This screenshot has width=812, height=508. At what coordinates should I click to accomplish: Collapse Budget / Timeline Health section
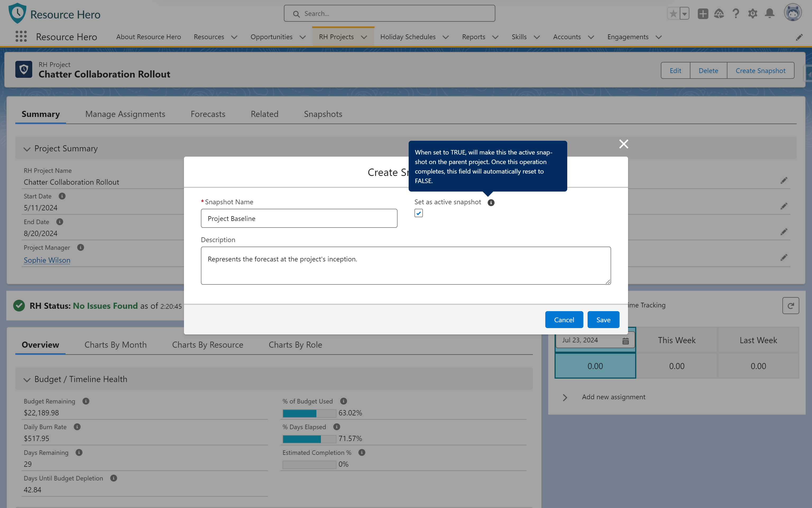point(27,380)
